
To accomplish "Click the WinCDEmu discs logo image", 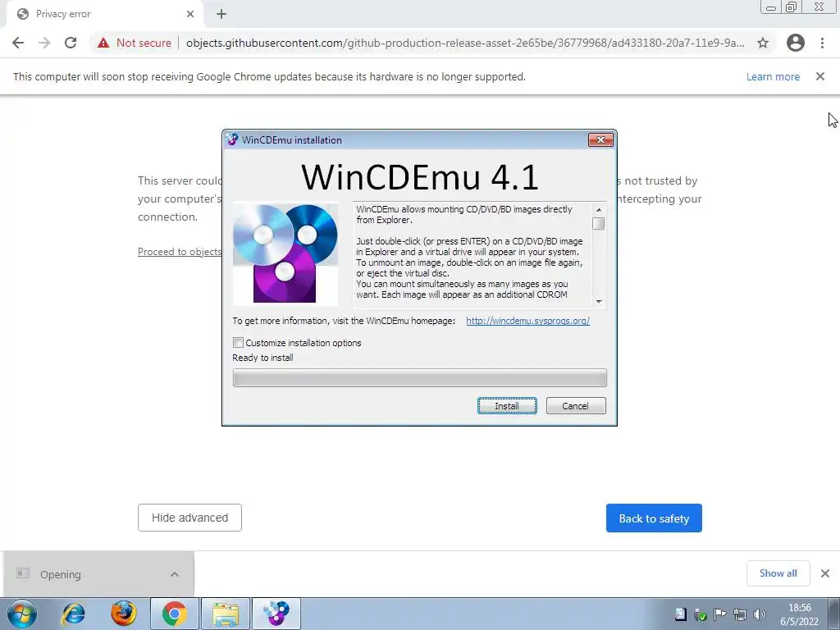I will tap(285, 254).
